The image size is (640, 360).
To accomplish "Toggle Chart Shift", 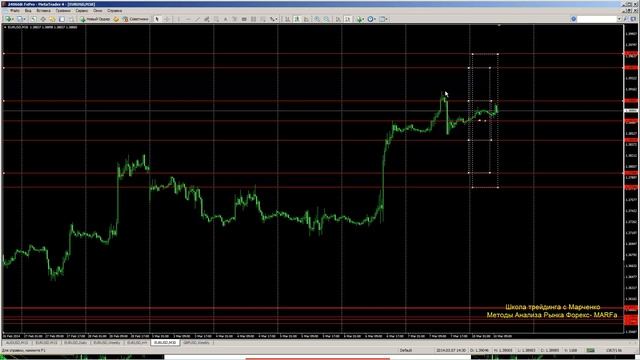I will 348,19.
